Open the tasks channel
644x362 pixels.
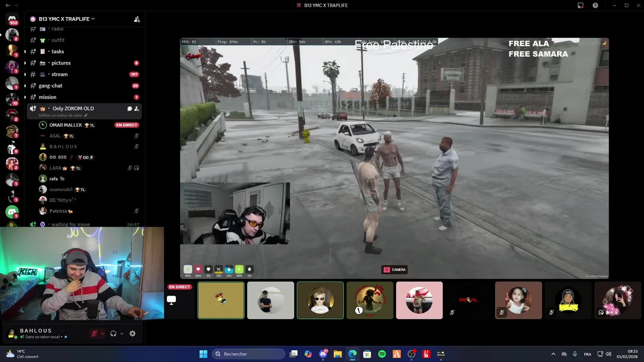(x=84, y=51)
